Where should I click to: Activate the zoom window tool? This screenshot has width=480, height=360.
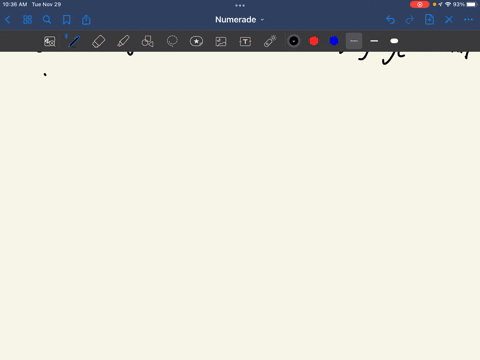[x=50, y=41]
